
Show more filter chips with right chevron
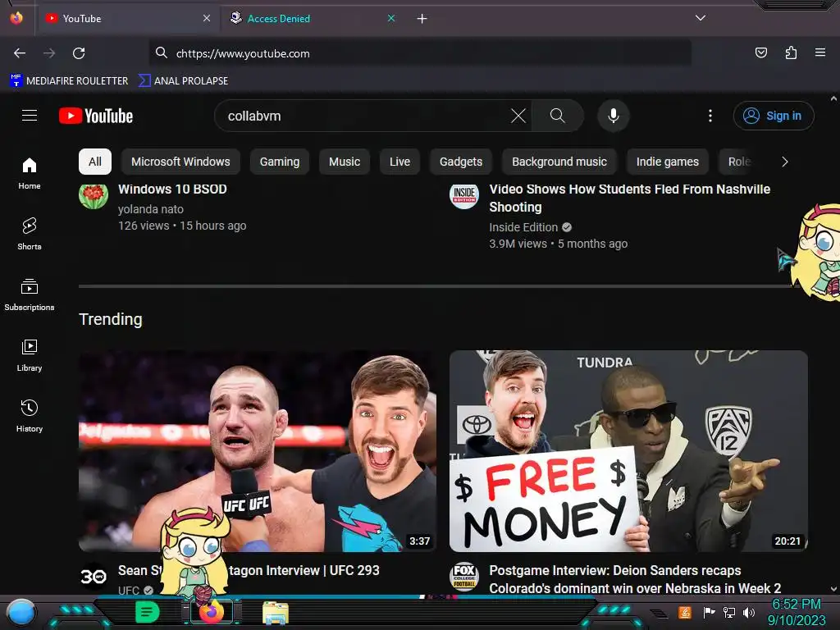point(785,162)
